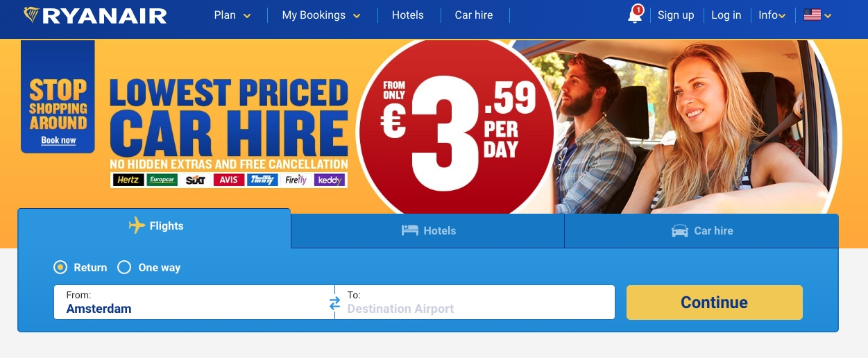The width and height of the screenshot is (868, 358).
Task: Click the Ryanair harp logo
Action: [31, 15]
